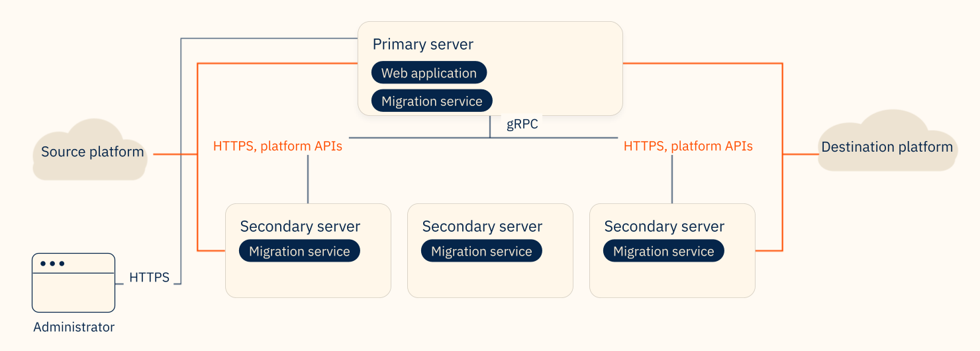This screenshot has height=351, width=980.
Task: Click the Primary server title
Action: pyautogui.click(x=423, y=44)
